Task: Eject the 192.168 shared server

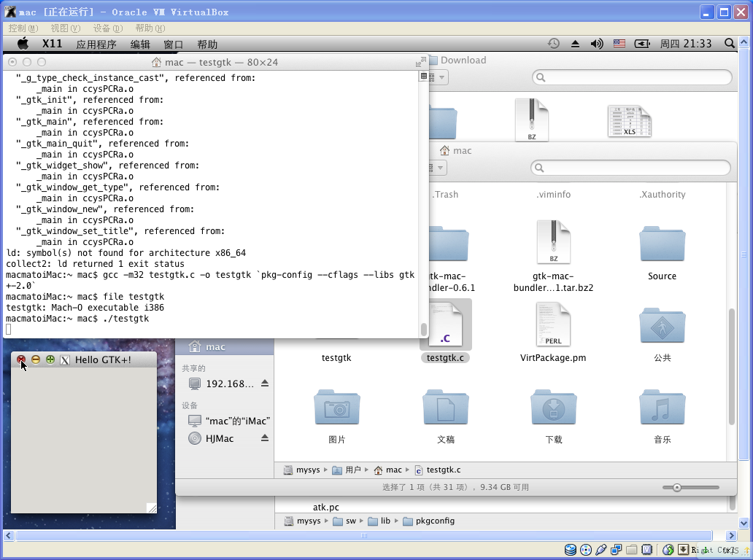Action: (x=265, y=384)
